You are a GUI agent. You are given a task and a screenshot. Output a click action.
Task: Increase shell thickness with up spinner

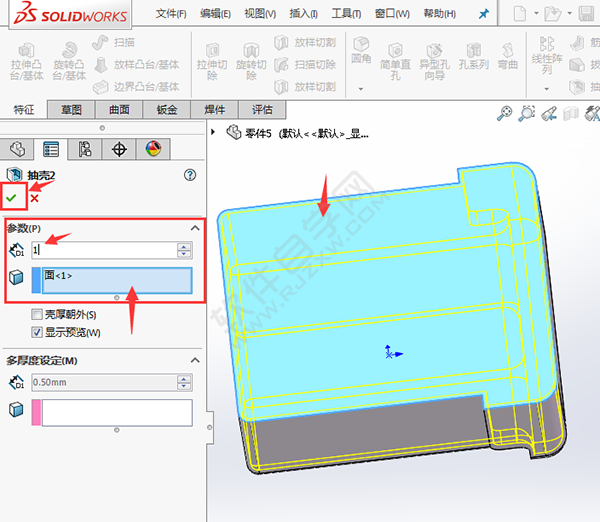(184, 247)
